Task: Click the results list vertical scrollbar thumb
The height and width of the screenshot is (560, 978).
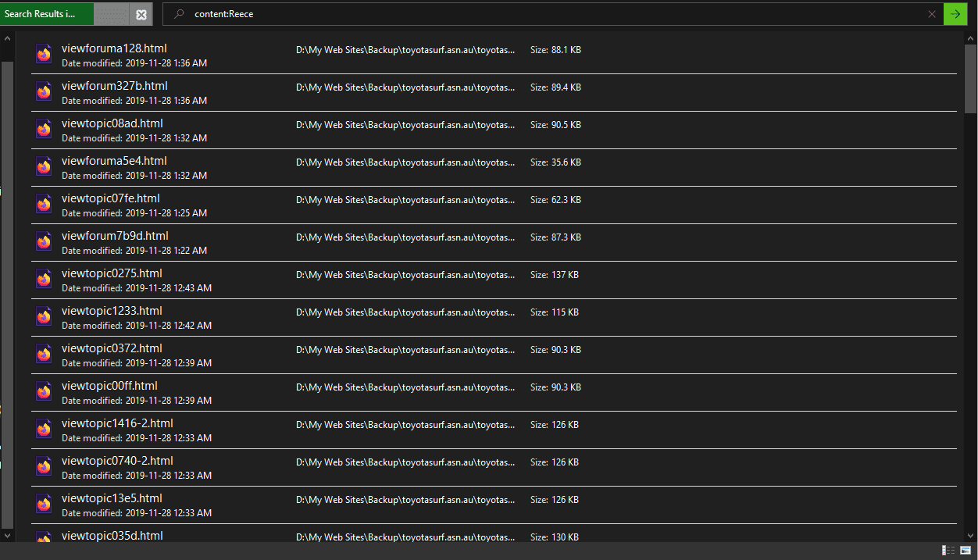Action: tap(970, 78)
